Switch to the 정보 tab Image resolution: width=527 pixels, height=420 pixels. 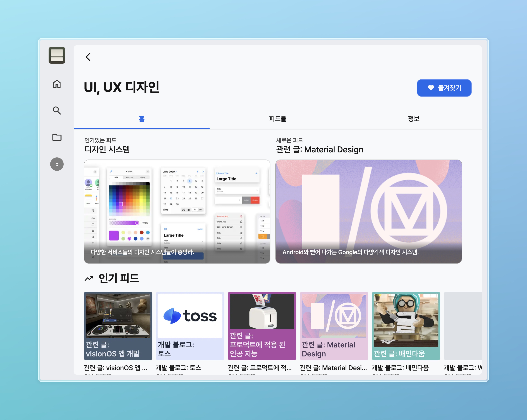point(413,119)
